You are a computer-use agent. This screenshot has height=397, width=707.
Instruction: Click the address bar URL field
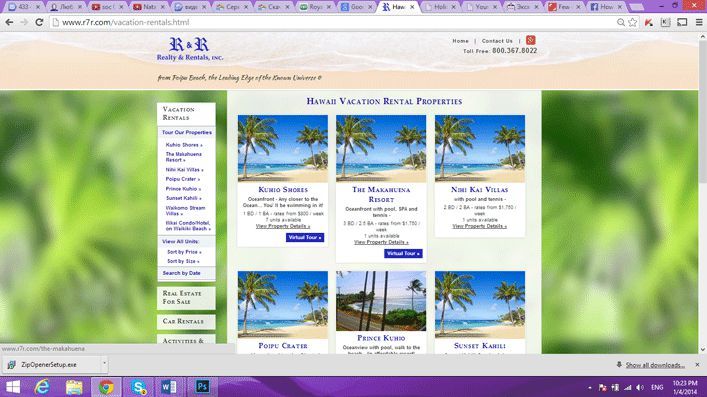(334, 22)
